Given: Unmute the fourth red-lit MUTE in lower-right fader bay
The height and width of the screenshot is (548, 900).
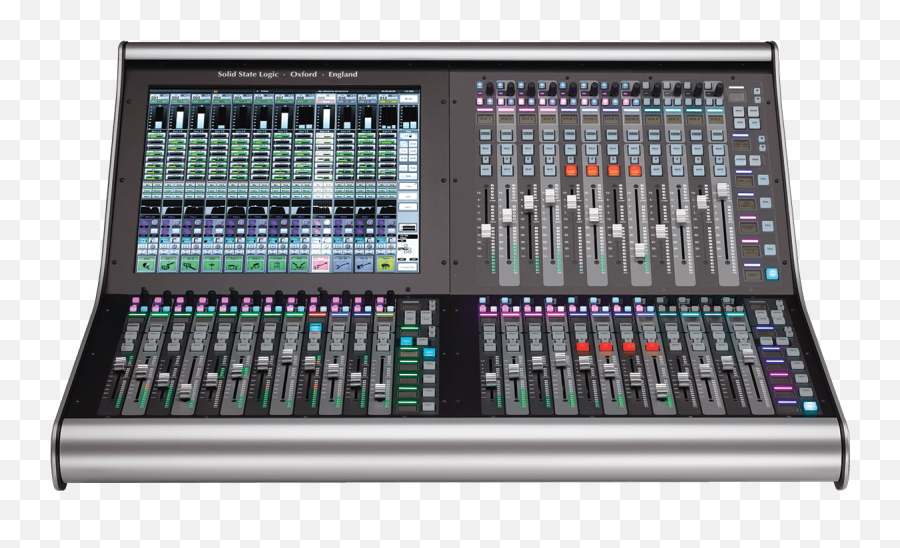Looking at the screenshot, I should [x=652, y=347].
